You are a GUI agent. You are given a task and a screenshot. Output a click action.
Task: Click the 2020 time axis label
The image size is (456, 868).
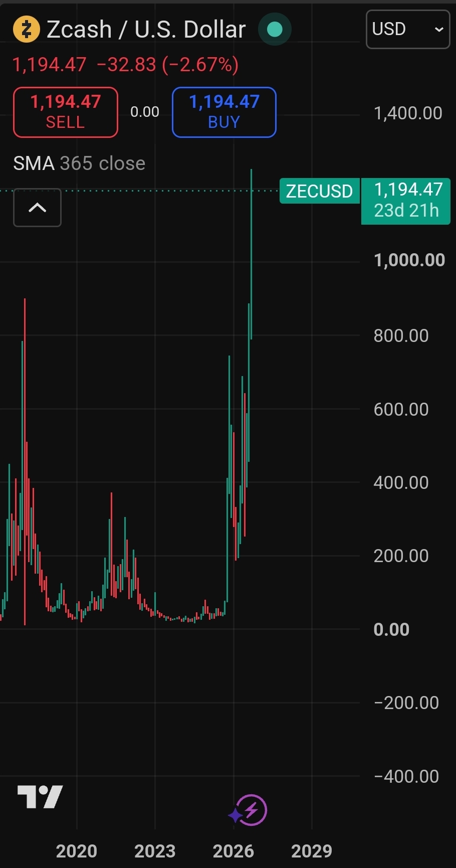[x=77, y=851]
